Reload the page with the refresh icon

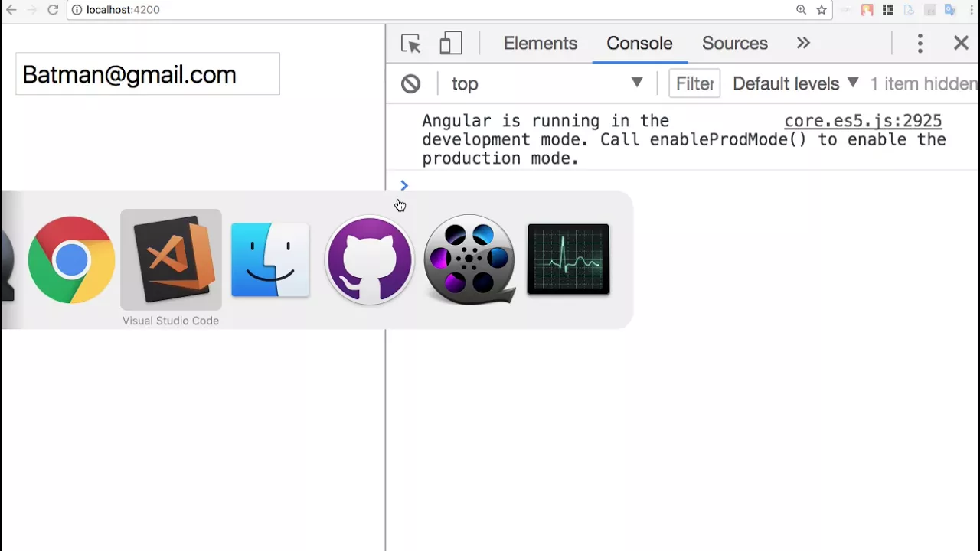(x=53, y=10)
